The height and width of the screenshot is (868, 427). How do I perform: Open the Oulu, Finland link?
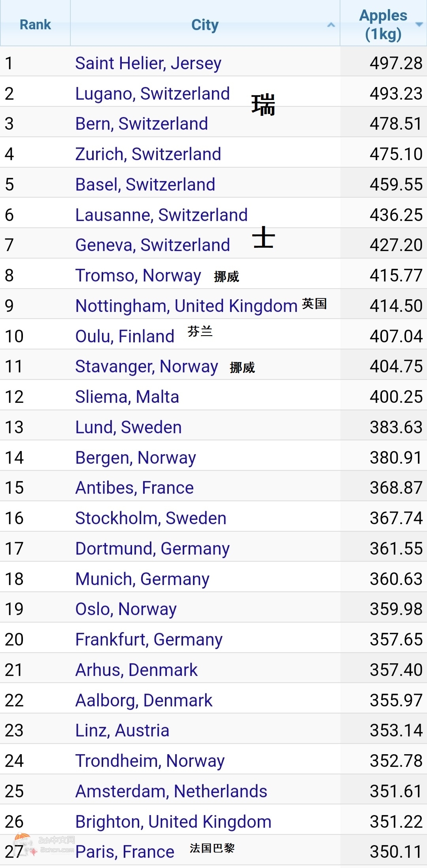[125, 336]
